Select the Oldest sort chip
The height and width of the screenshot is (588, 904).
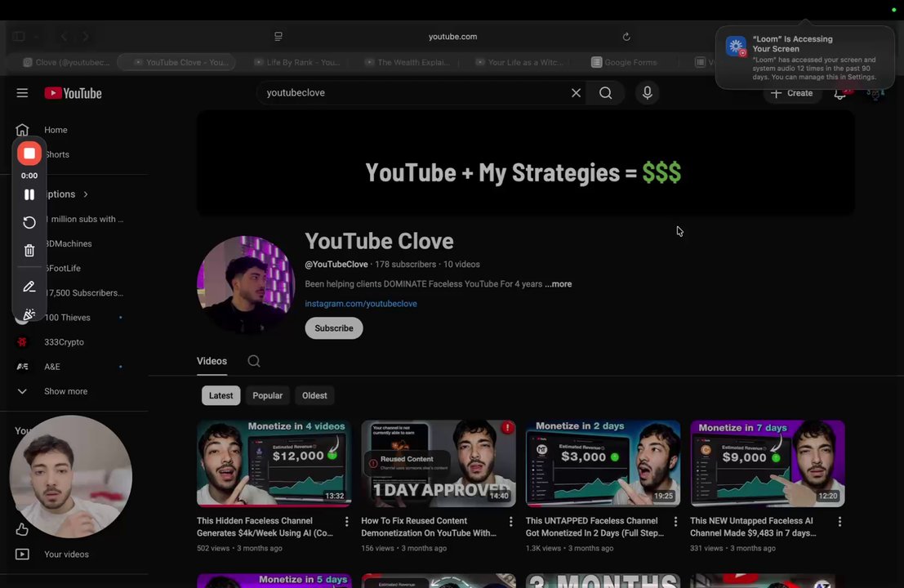pyautogui.click(x=314, y=395)
